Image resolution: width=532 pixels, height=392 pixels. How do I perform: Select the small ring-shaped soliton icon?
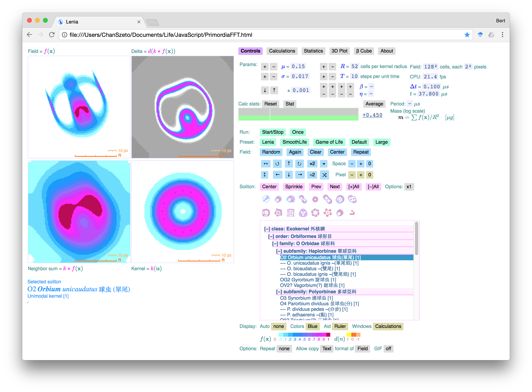(315, 199)
